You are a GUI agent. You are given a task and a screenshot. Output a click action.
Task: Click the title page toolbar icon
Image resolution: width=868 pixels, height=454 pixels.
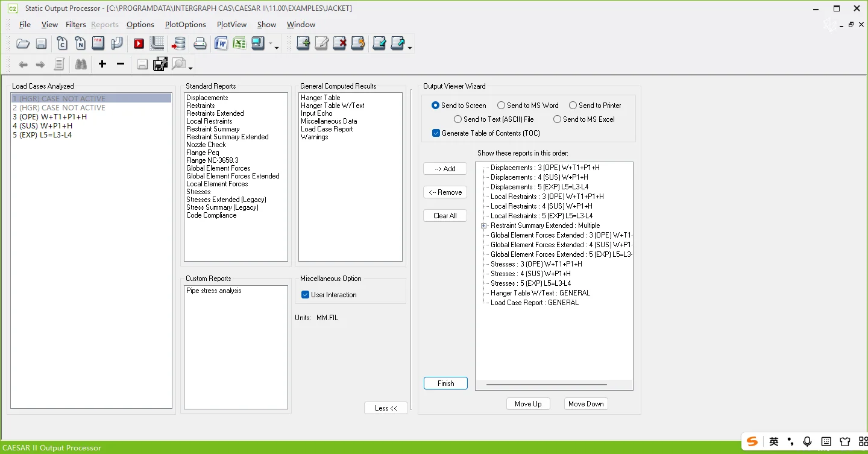tap(98, 43)
